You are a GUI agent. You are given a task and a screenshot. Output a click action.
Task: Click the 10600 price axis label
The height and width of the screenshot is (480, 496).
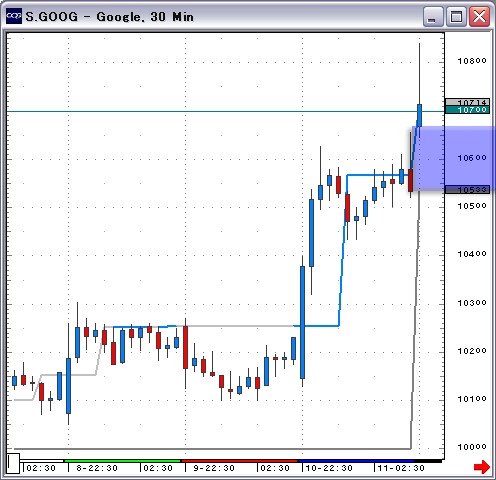[472, 158]
